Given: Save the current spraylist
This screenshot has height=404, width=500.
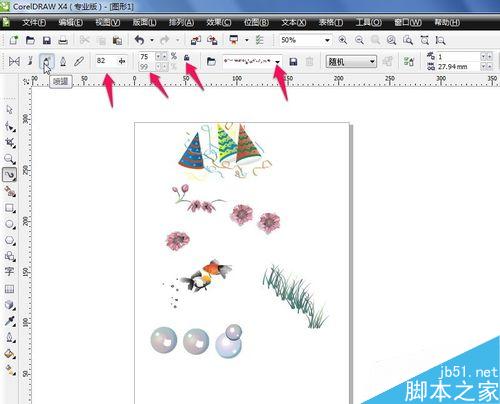Looking at the screenshot, I should tap(293, 61).
